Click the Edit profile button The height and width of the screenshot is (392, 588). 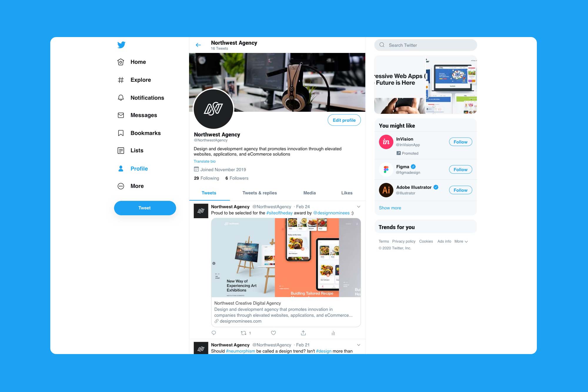345,120
